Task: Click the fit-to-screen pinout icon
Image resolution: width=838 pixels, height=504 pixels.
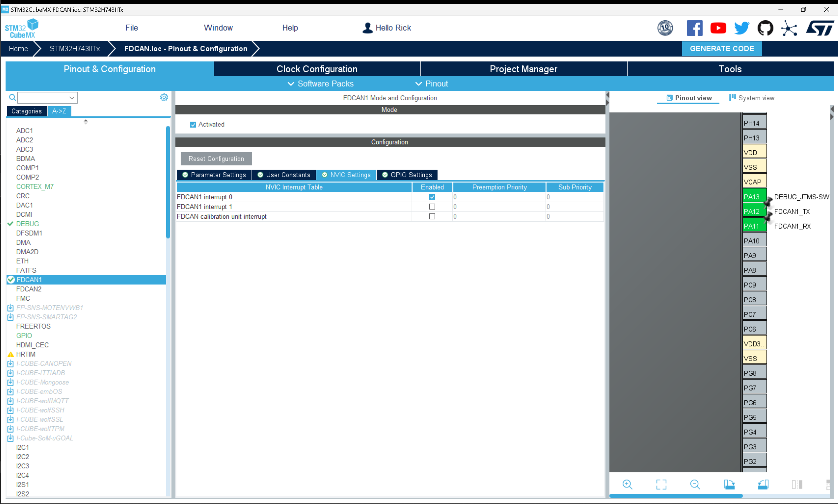Action: tap(661, 484)
